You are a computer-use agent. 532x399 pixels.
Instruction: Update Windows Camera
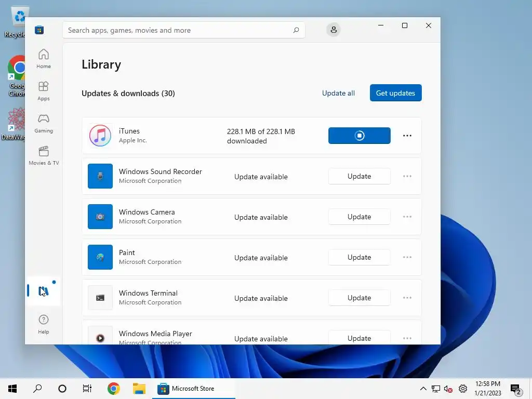pyautogui.click(x=360, y=217)
